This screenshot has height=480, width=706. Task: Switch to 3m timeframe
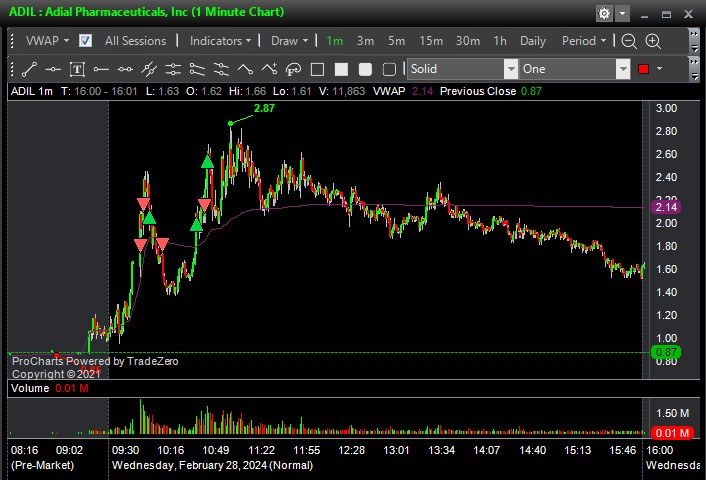click(x=365, y=41)
